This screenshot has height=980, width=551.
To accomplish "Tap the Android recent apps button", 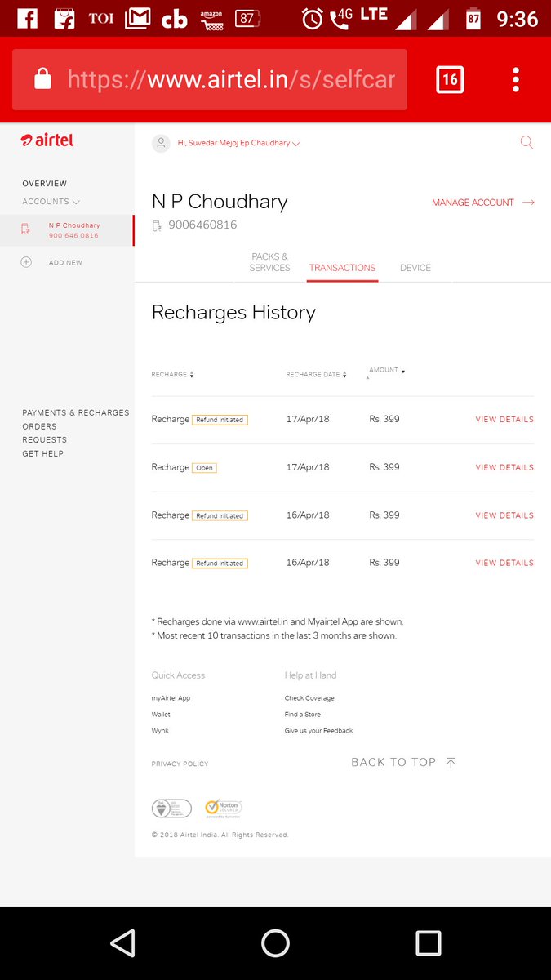I will [428, 943].
